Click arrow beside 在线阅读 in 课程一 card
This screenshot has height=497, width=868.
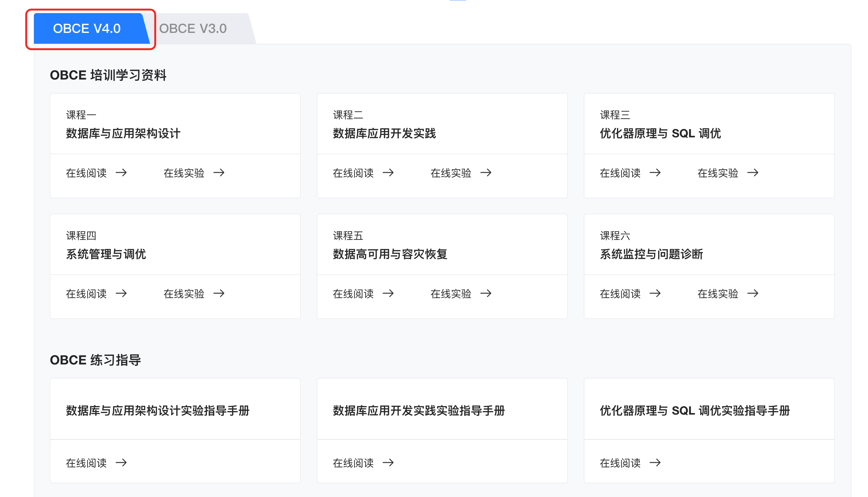121,173
